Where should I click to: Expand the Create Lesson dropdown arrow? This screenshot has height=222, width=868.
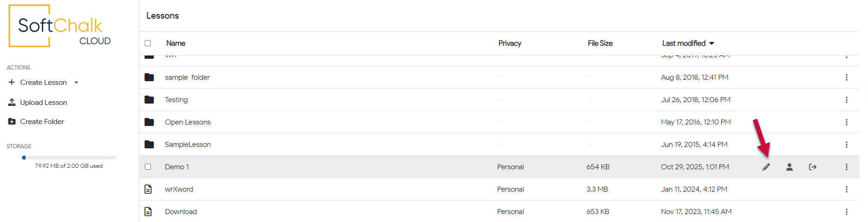(x=76, y=83)
